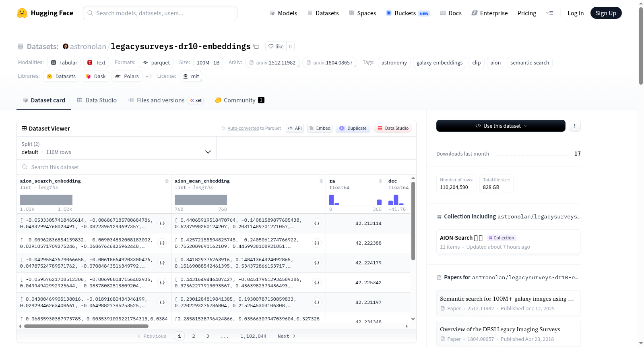Click the Log In link
The image size is (644, 347).
click(576, 13)
